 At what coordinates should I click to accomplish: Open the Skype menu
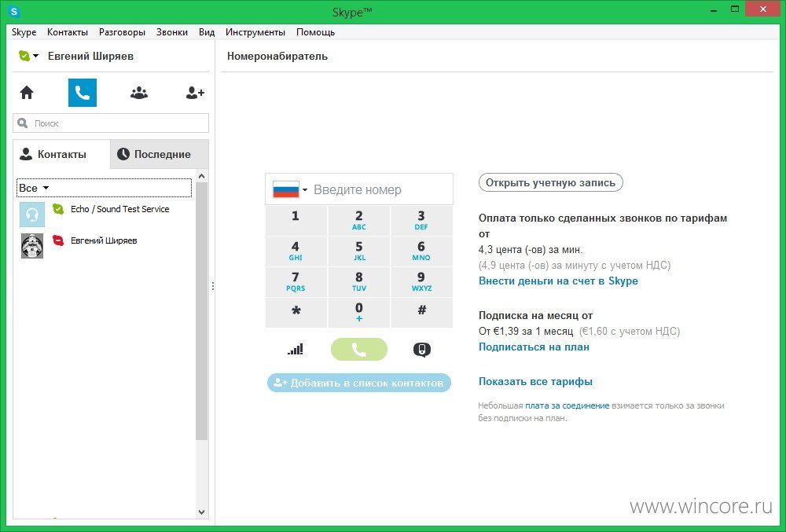coord(24,32)
